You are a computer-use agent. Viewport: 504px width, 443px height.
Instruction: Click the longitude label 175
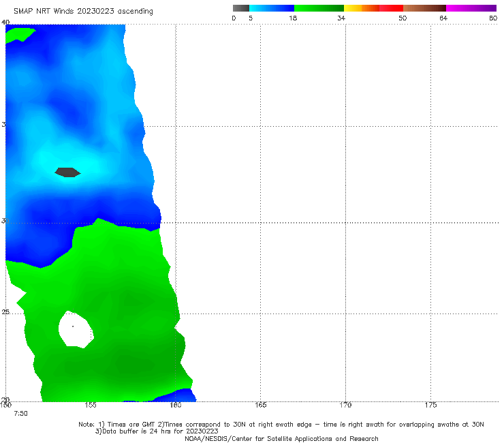pyautogui.click(x=430, y=405)
